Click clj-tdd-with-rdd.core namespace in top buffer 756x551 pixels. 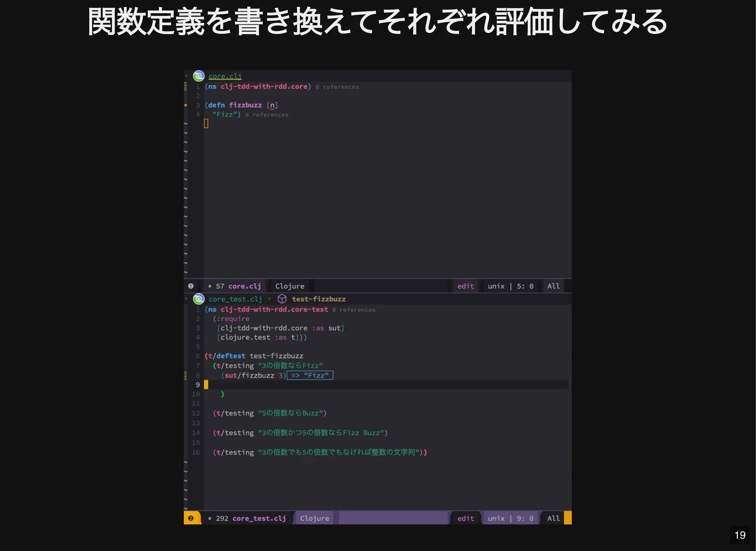coord(264,86)
